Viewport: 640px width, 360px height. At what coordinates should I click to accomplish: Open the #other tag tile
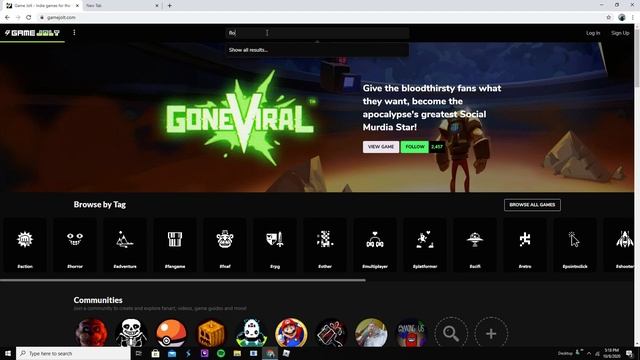[x=325, y=245]
